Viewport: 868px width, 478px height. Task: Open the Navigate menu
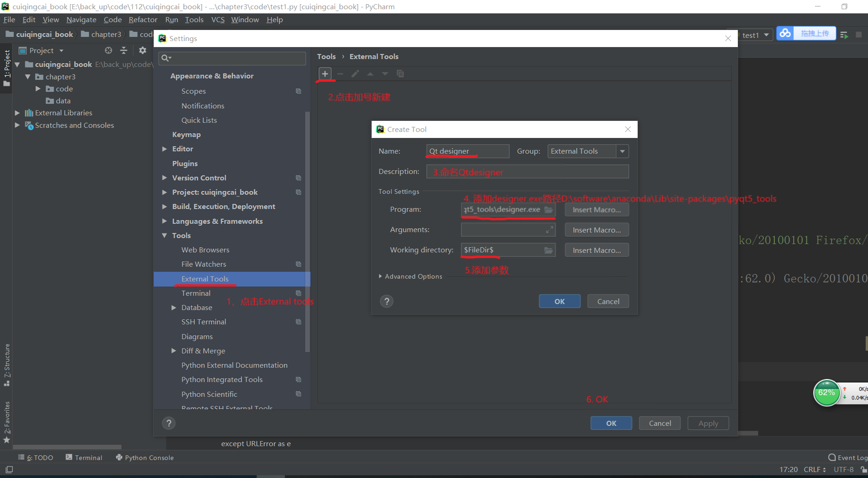(81, 19)
